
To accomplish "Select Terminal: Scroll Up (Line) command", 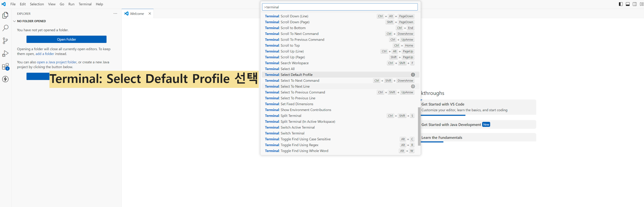I will coord(340,51).
